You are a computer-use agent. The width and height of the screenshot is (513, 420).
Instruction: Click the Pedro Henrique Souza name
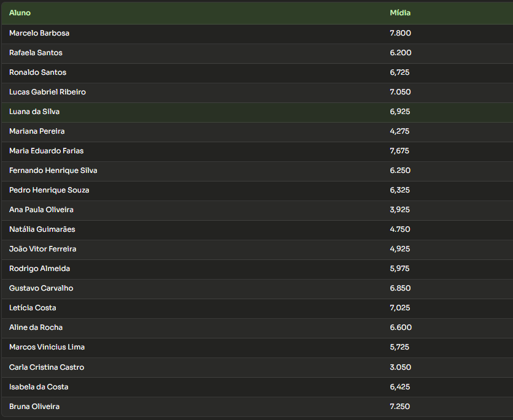49,190
